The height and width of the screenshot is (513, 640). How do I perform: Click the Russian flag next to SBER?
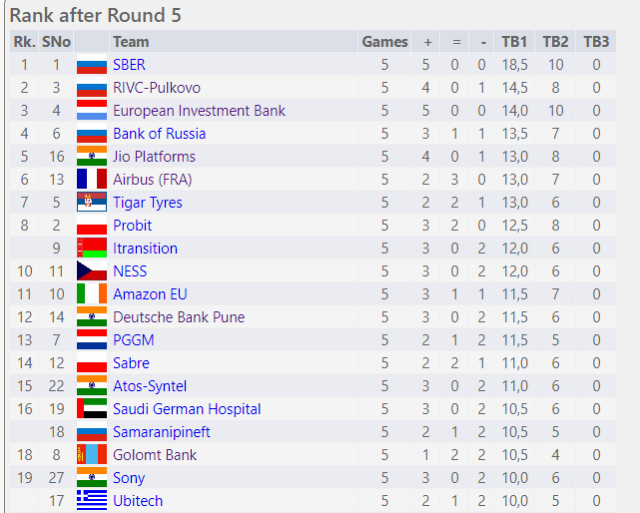[92, 64]
